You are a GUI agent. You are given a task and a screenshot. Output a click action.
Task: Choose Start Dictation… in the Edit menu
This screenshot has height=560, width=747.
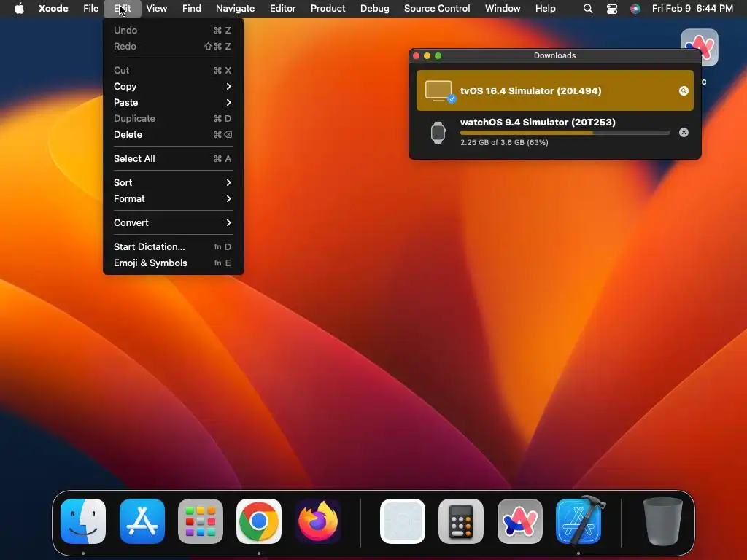[173, 246]
